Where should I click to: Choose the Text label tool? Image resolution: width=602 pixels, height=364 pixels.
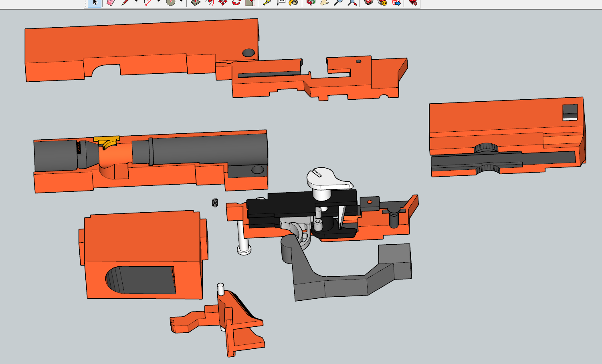click(281, 2)
